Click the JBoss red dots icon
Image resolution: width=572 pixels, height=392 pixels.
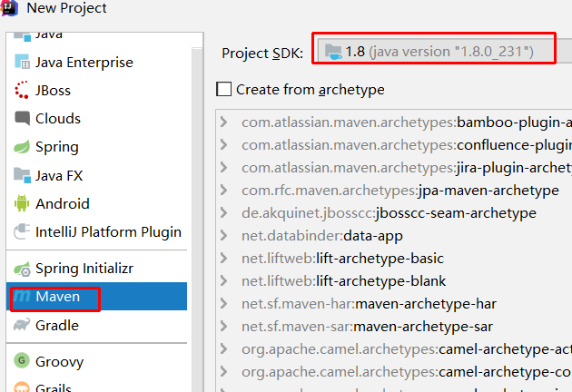[22, 90]
